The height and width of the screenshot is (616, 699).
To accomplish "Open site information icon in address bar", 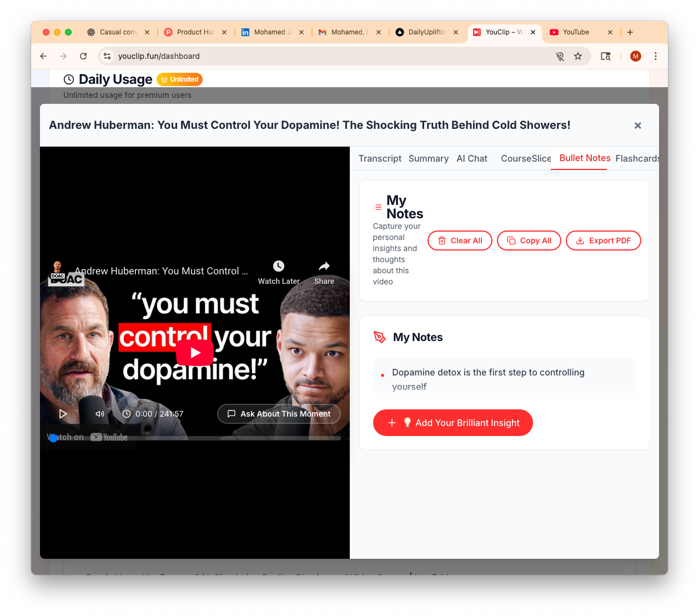I will pos(107,56).
